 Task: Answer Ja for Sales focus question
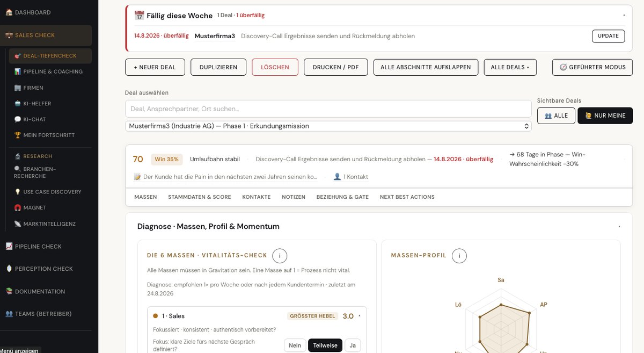pos(353,345)
